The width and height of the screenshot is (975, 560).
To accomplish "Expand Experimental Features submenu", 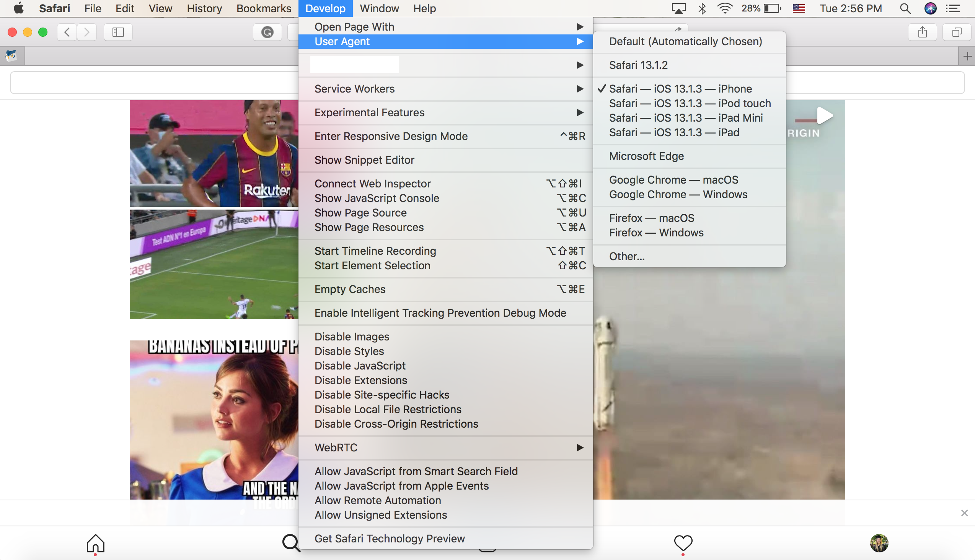I will (x=445, y=113).
